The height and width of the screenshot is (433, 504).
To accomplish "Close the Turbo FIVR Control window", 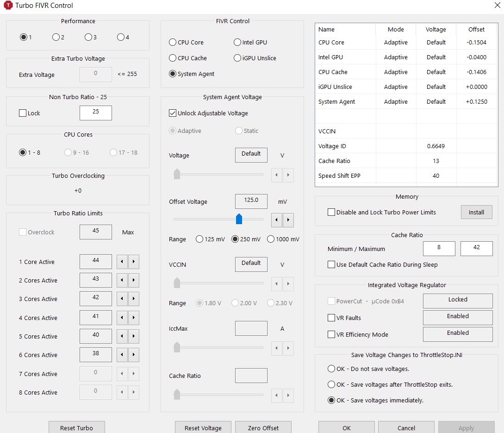I will point(497,5).
